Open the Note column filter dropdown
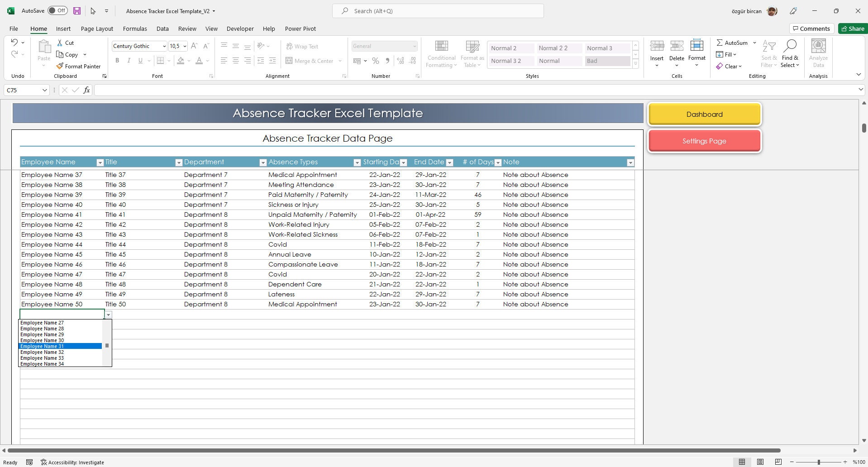 click(630, 162)
